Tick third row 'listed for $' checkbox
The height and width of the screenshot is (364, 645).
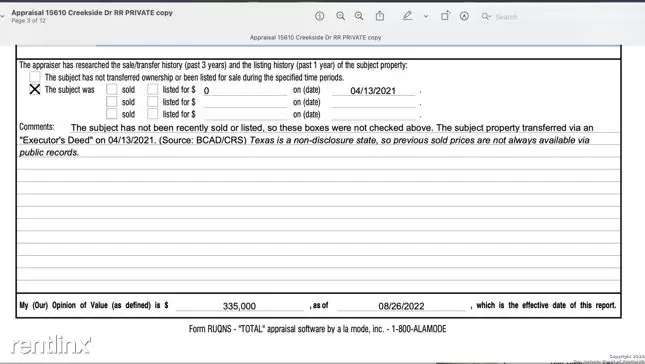(x=153, y=114)
